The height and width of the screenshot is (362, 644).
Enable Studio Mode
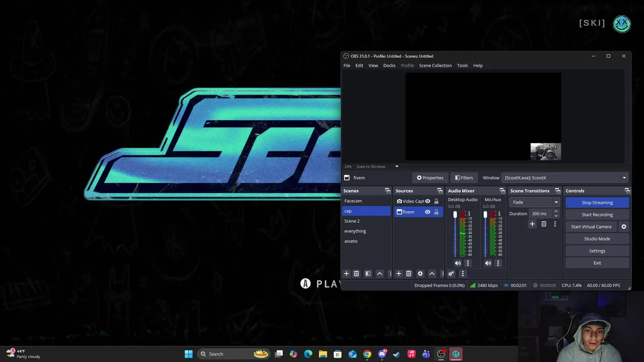point(597,239)
